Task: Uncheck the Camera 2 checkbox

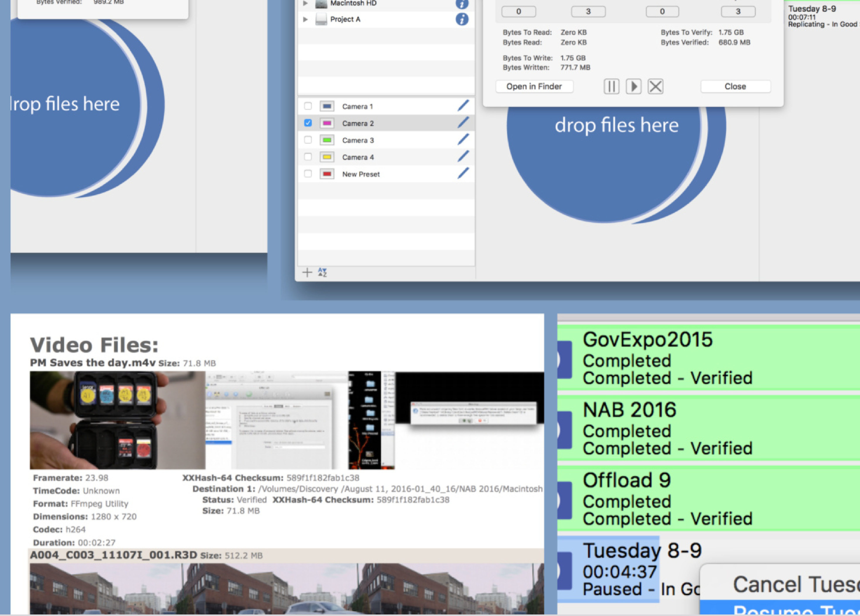Action: pyautogui.click(x=308, y=123)
